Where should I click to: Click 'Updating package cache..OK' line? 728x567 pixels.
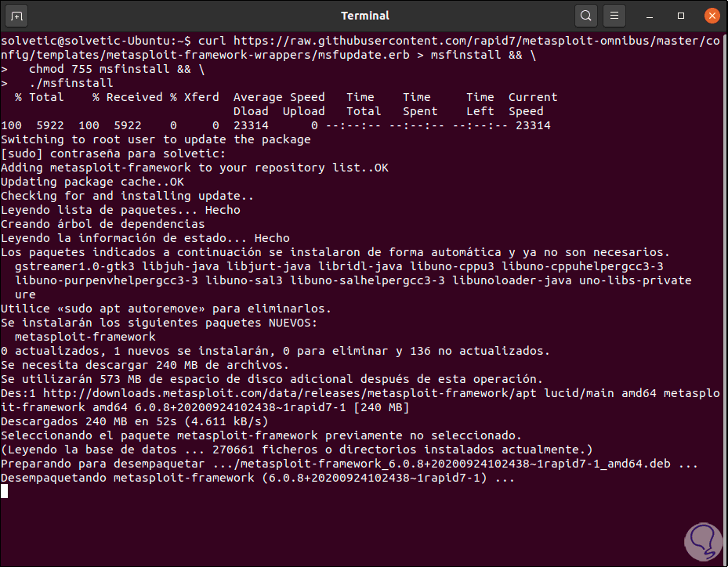click(x=92, y=182)
